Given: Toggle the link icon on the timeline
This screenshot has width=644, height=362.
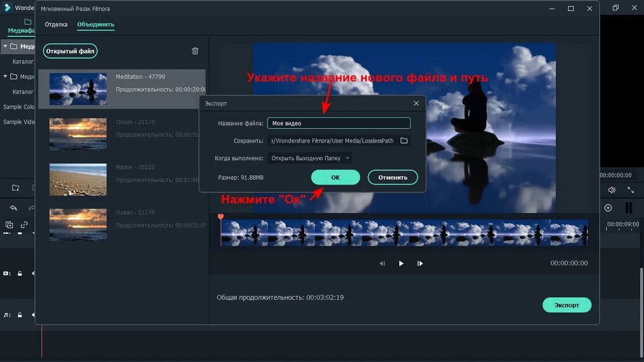Looking at the screenshot, I should click(x=24, y=225).
